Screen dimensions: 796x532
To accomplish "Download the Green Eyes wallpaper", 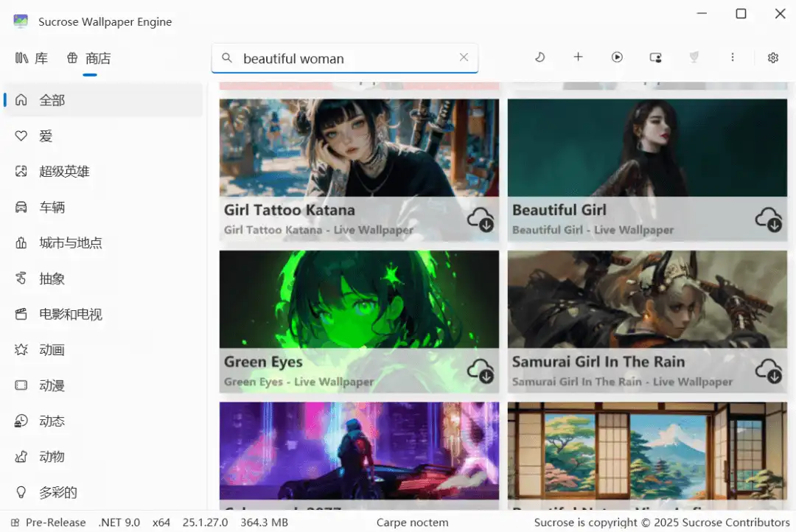I will (x=481, y=371).
